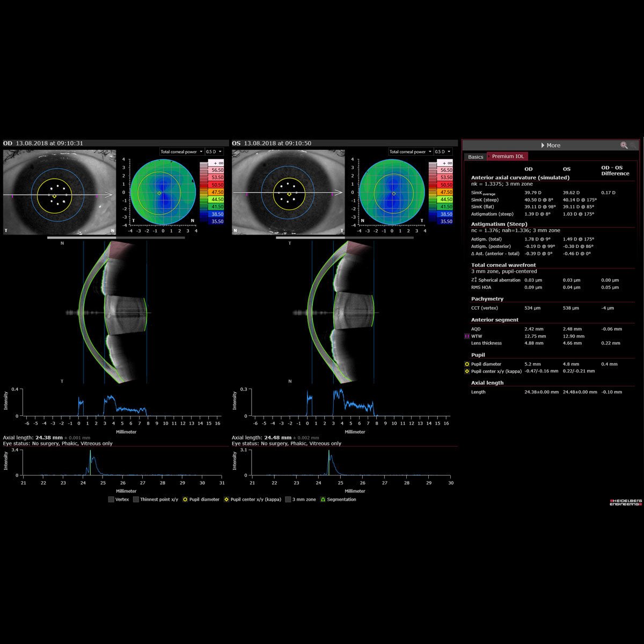Check the 3 mm zone checkbox
Screen dimensions: 644x644
tap(288, 500)
